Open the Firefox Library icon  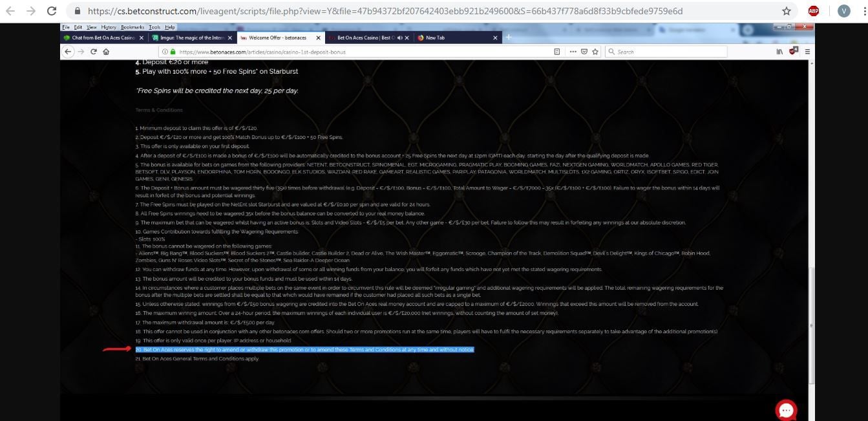pyautogui.click(x=779, y=52)
